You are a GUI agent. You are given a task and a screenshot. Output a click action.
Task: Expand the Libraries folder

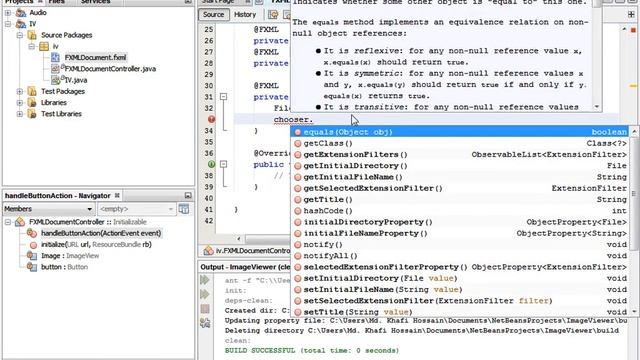(x=20, y=103)
